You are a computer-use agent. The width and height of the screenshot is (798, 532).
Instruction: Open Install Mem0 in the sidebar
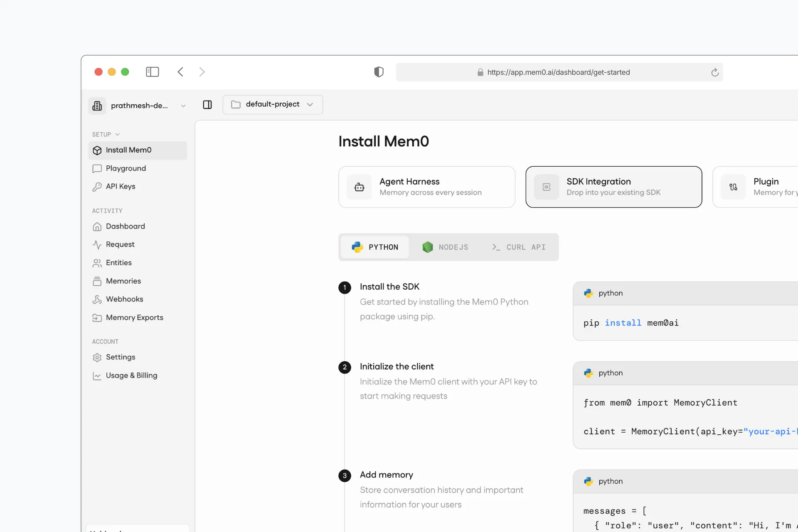tap(138, 150)
